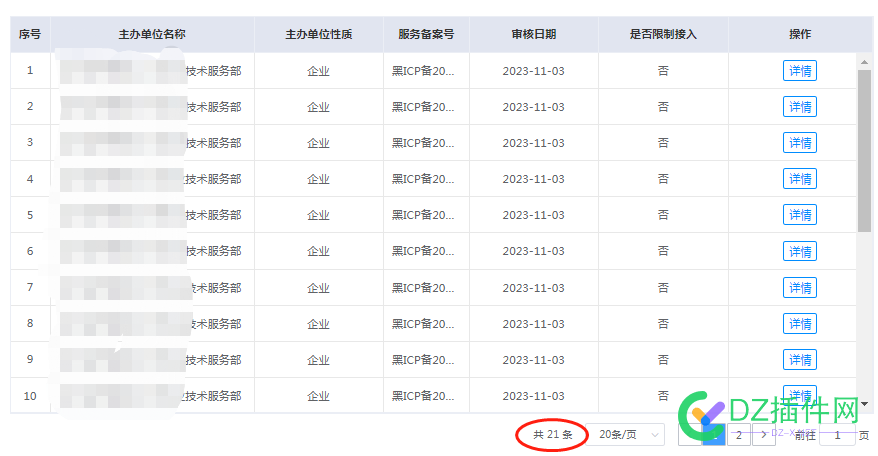Select the 否 cell in row 4

tap(663, 179)
